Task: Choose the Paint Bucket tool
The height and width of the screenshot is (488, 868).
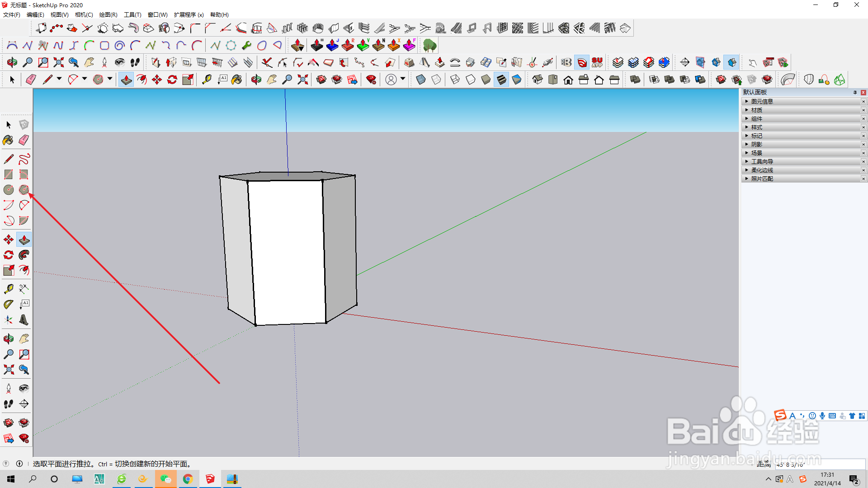Action: pos(8,140)
